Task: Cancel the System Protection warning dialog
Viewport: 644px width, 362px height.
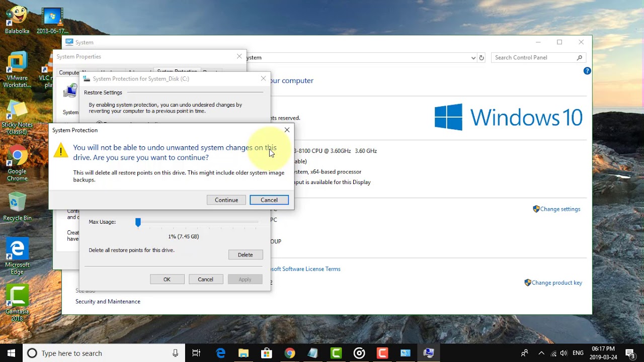Action: [x=269, y=200]
